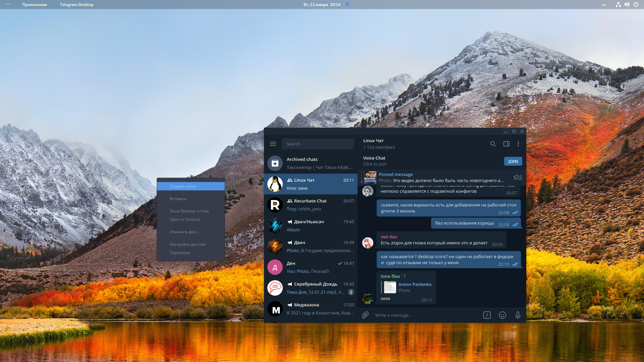644x362 pixels.
Task: Click the Search chats input field
Action: tap(318, 144)
